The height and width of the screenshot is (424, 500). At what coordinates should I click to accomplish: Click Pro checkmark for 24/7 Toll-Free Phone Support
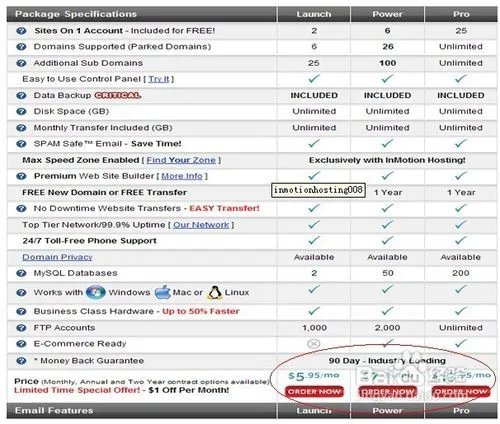[x=461, y=240]
